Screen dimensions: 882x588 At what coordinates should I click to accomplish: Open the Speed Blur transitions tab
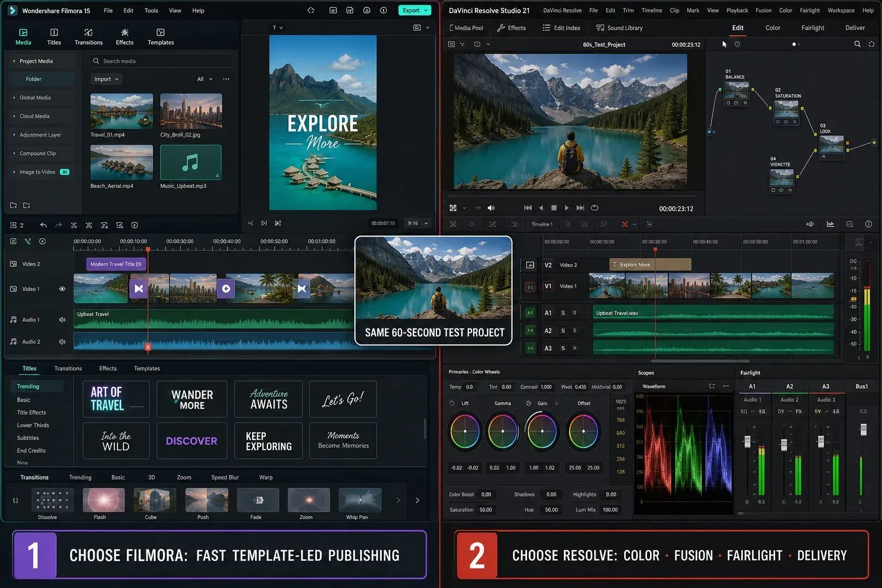225,477
